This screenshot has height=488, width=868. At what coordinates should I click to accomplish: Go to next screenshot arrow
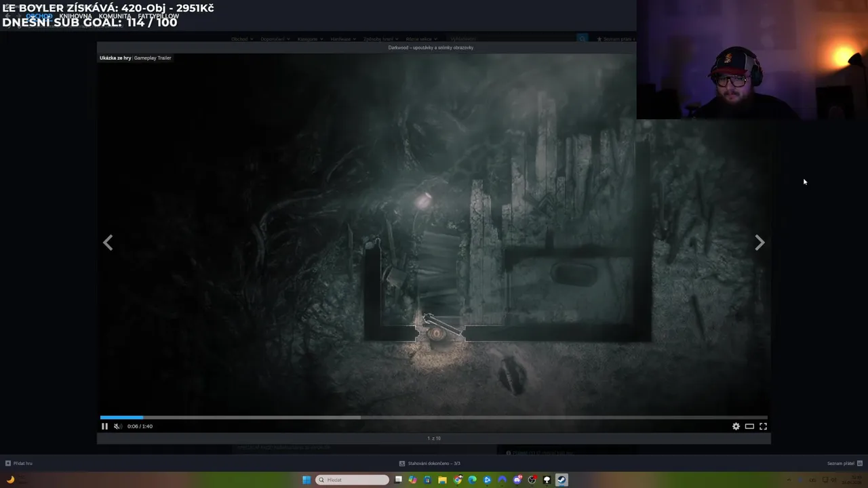click(759, 243)
